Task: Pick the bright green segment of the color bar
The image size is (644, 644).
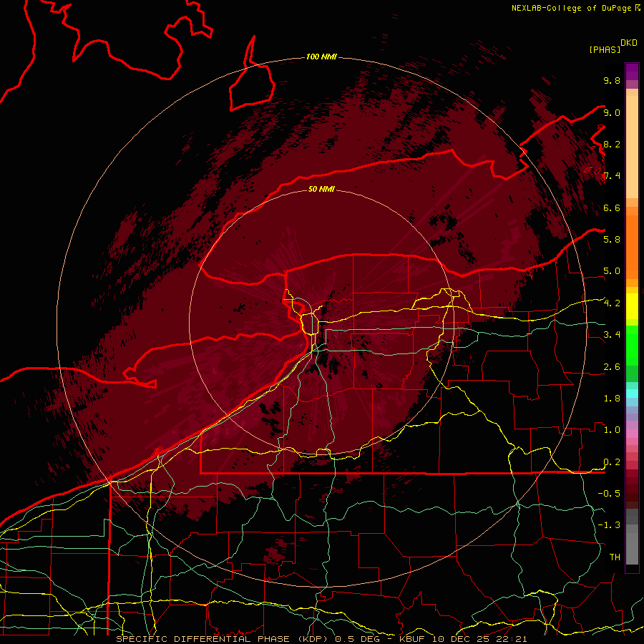Action: pyautogui.click(x=632, y=345)
